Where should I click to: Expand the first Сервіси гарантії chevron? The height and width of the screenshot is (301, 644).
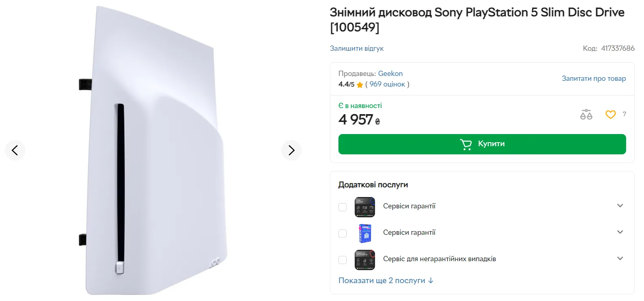pyautogui.click(x=620, y=206)
